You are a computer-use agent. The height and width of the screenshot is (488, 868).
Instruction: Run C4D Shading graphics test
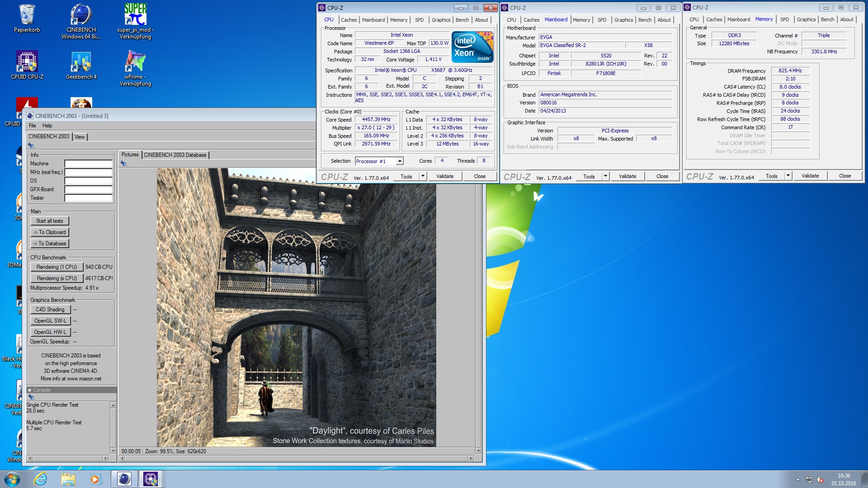(50, 310)
